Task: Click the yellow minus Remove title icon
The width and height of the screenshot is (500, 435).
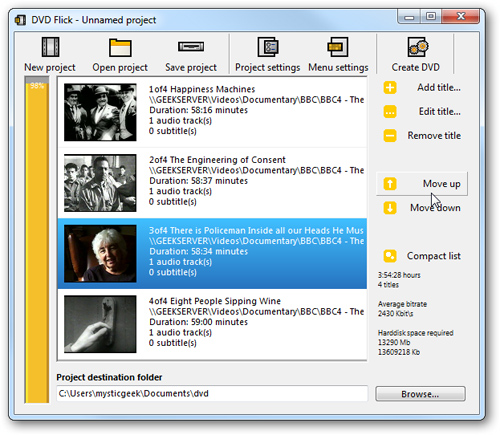Action: [390, 136]
